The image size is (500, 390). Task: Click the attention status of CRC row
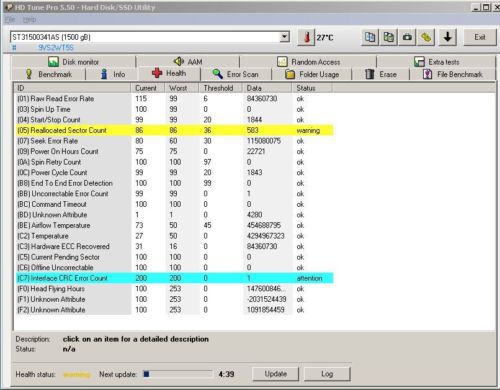click(309, 278)
